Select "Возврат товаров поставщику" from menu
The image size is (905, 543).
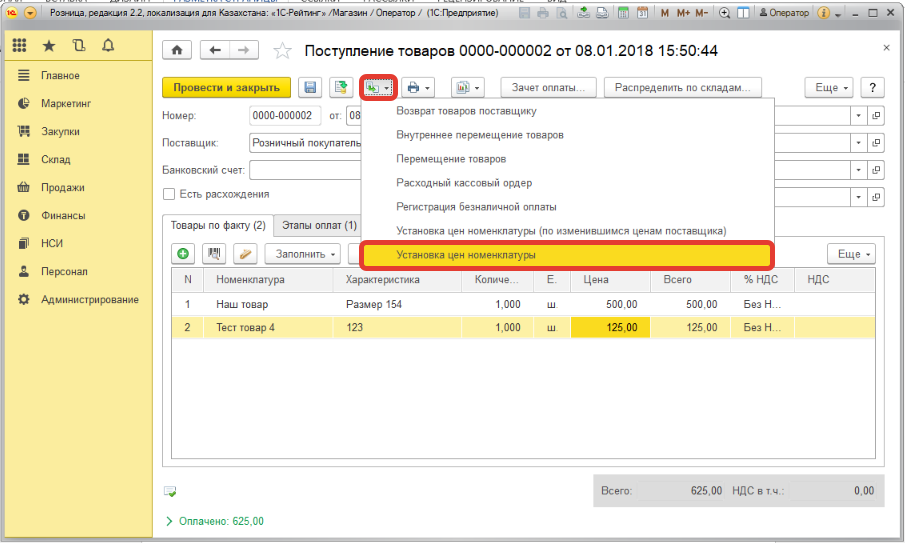[x=466, y=111]
